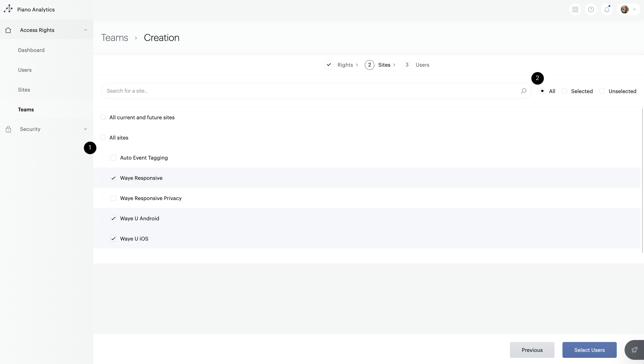
Task: Click the Select Users button
Action: (589, 350)
